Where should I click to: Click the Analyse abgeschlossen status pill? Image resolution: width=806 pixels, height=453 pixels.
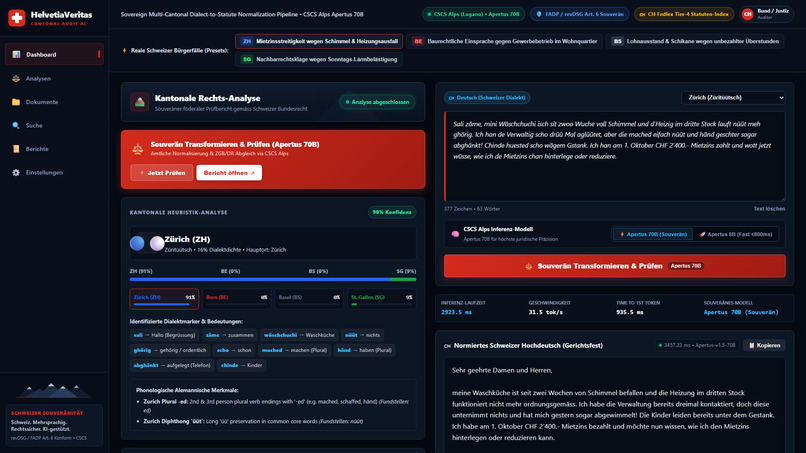tap(377, 102)
